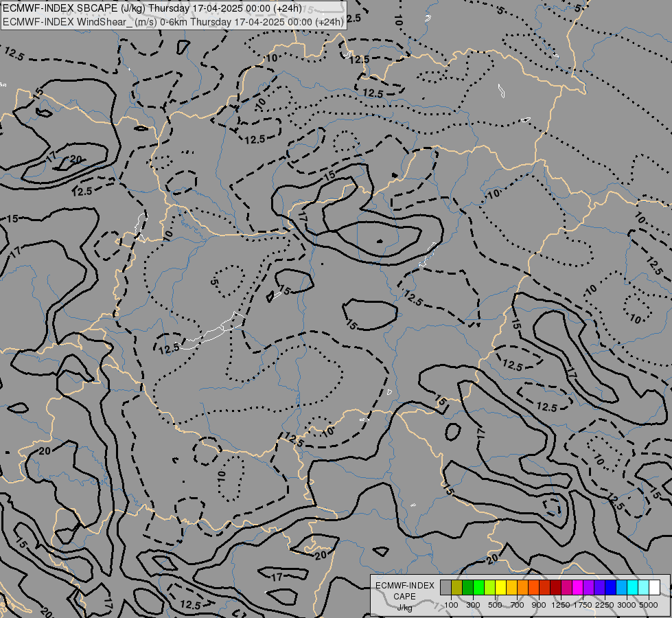This screenshot has width=672, height=618.
Task: Pick the cyan swatch right of 3000
Action: point(633,587)
